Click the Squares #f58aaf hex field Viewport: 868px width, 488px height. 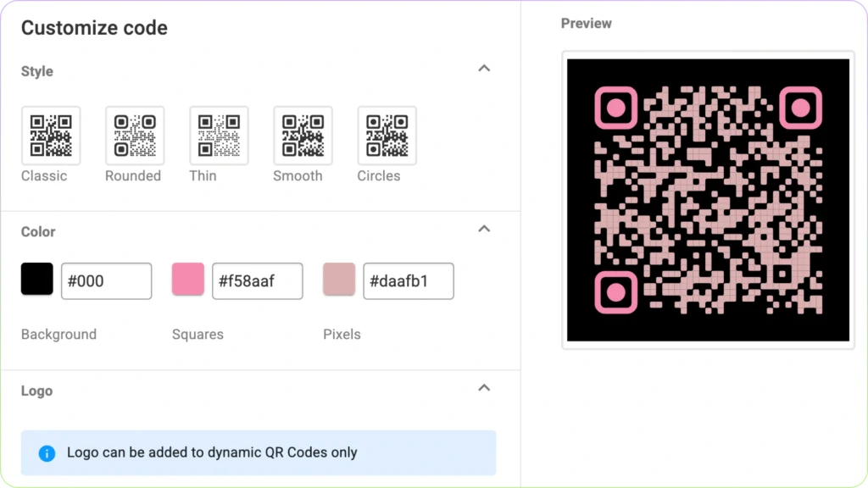point(257,280)
